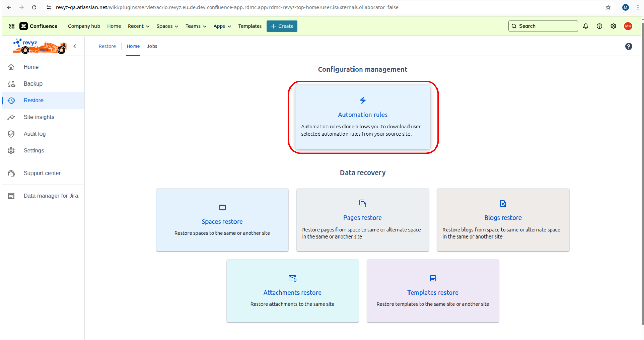The height and width of the screenshot is (340, 644).
Task: Expand the Spaces dropdown menu
Action: [x=167, y=26]
